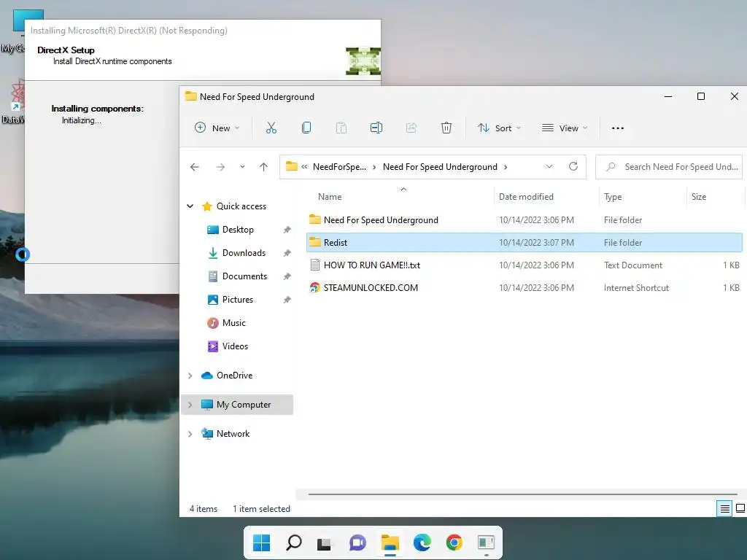Go forward with the right arrow
The width and height of the screenshot is (747, 560).
(220, 167)
